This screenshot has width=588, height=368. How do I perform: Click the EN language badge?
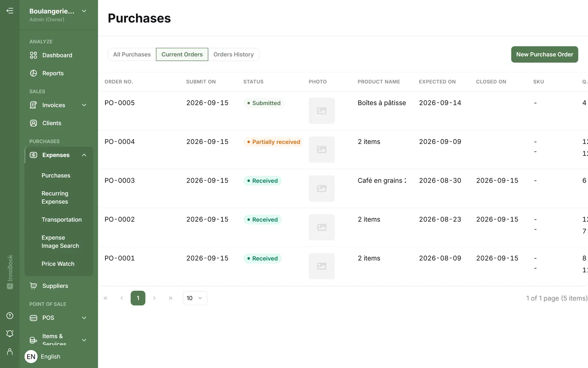(x=31, y=357)
